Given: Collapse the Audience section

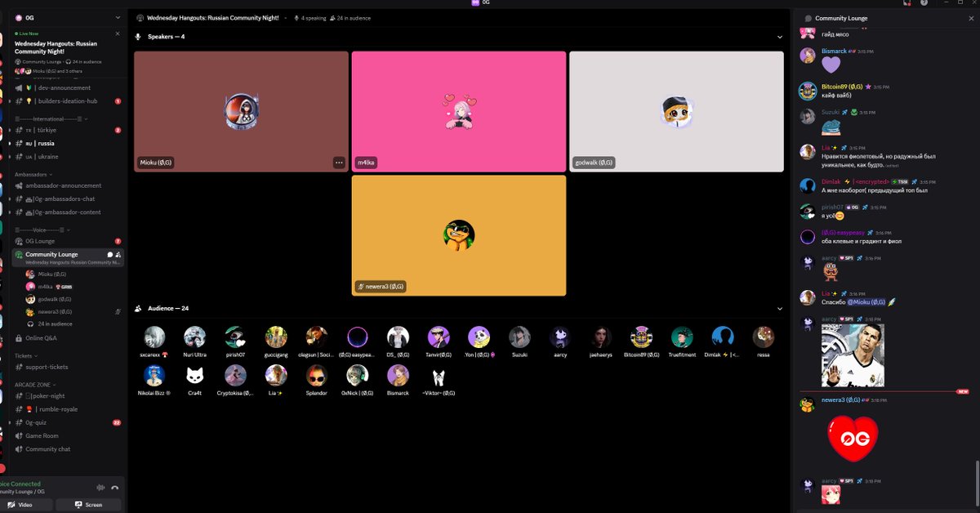Looking at the screenshot, I should pos(780,308).
